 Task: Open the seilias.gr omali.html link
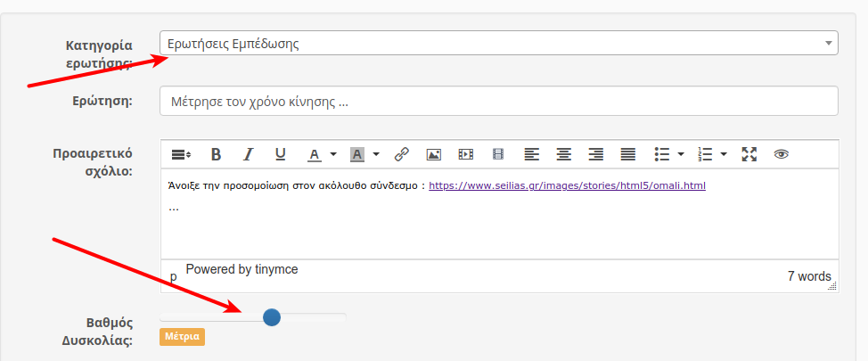(567, 186)
